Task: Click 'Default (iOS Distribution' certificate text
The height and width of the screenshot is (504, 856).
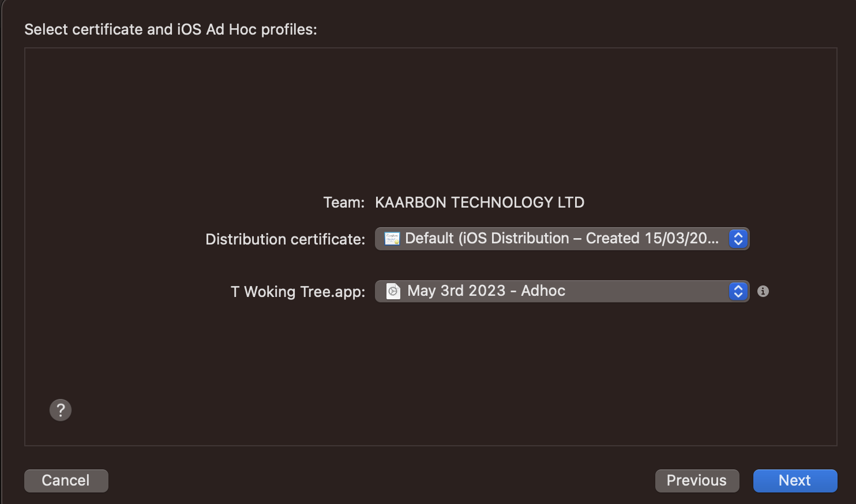Action: pyautogui.click(x=487, y=238)
